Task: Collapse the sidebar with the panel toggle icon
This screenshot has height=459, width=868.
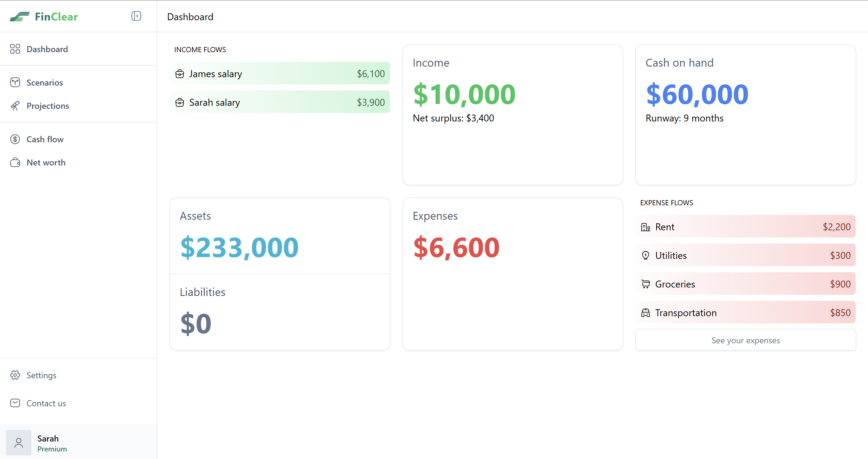Action: pyautogui.click(x=136, y=16)
